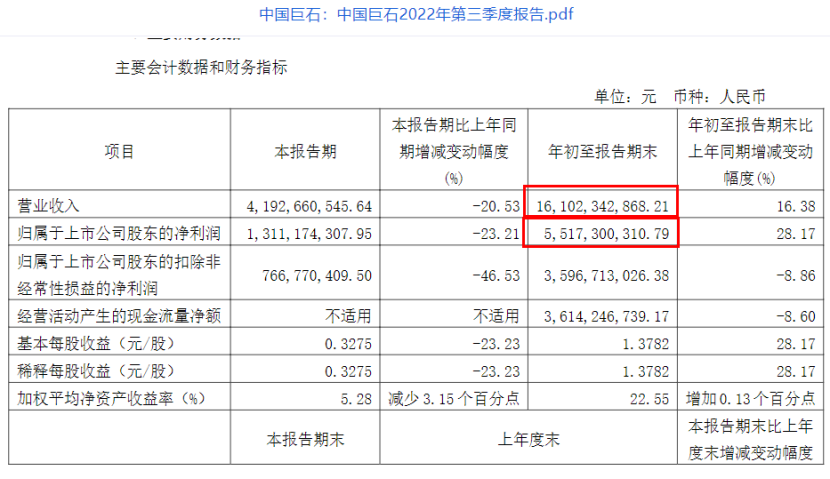This screenshot has width=830, height=479.
Task: Select the 扣除非经常性损益的净利润 row label
Action: (x=119, y=275)
